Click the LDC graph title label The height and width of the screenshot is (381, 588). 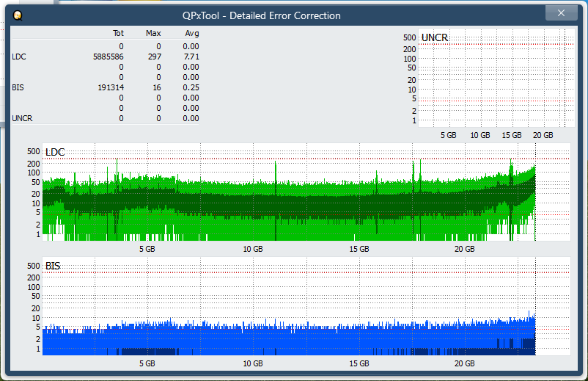point(55,152)
